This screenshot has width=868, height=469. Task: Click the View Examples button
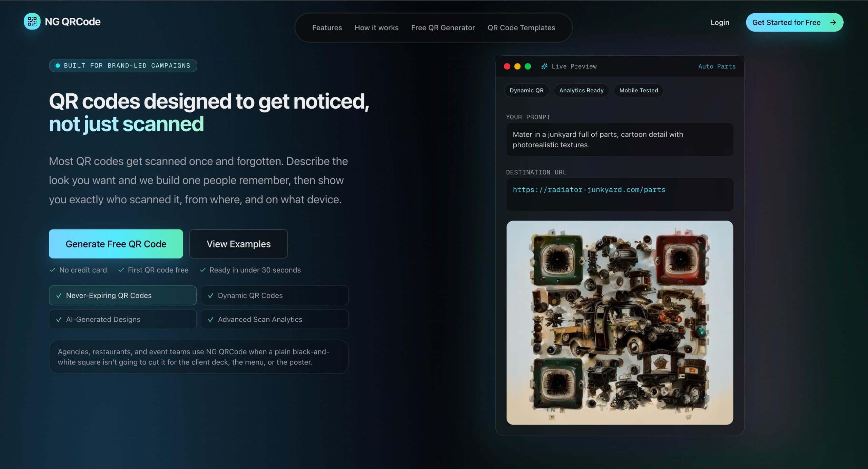[238, 244]
